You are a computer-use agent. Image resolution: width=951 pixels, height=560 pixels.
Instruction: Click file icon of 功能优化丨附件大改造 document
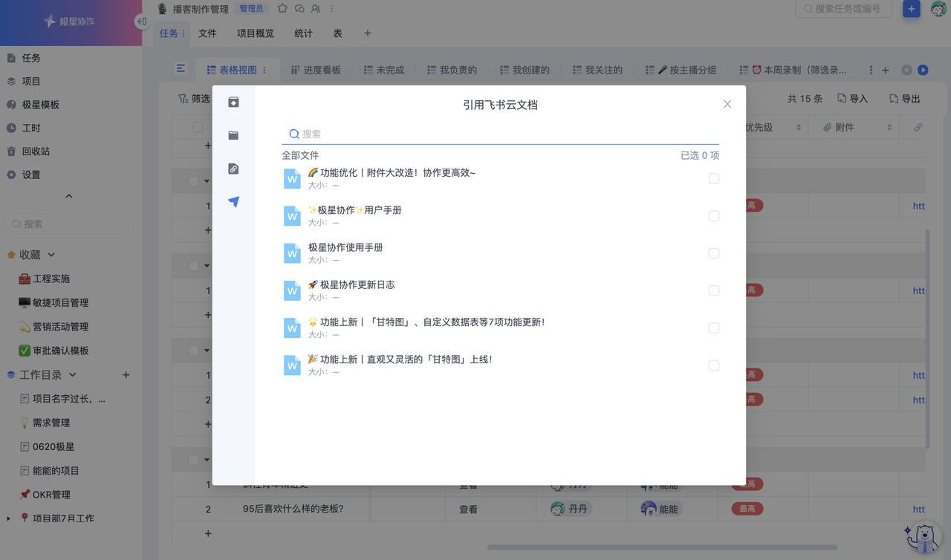[x=292, y=178]
